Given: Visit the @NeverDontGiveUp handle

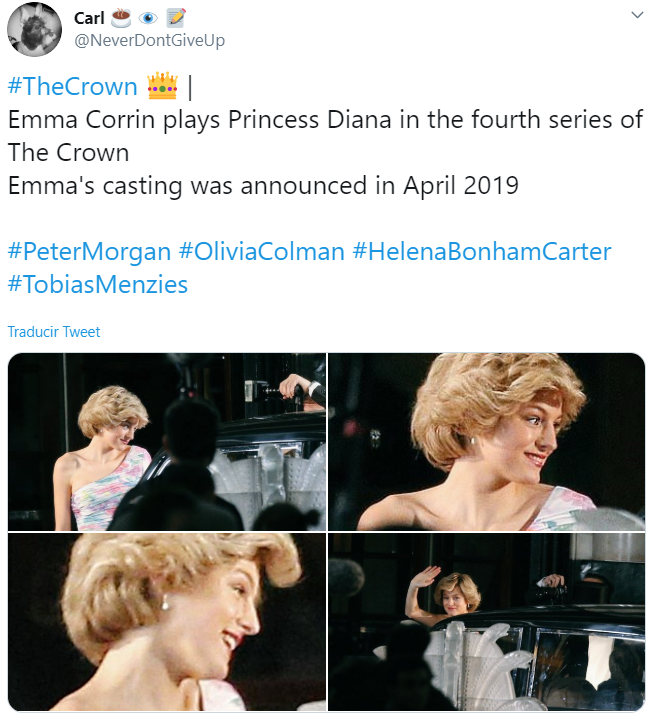Looking at the screenshot, I should click(149, 40).
